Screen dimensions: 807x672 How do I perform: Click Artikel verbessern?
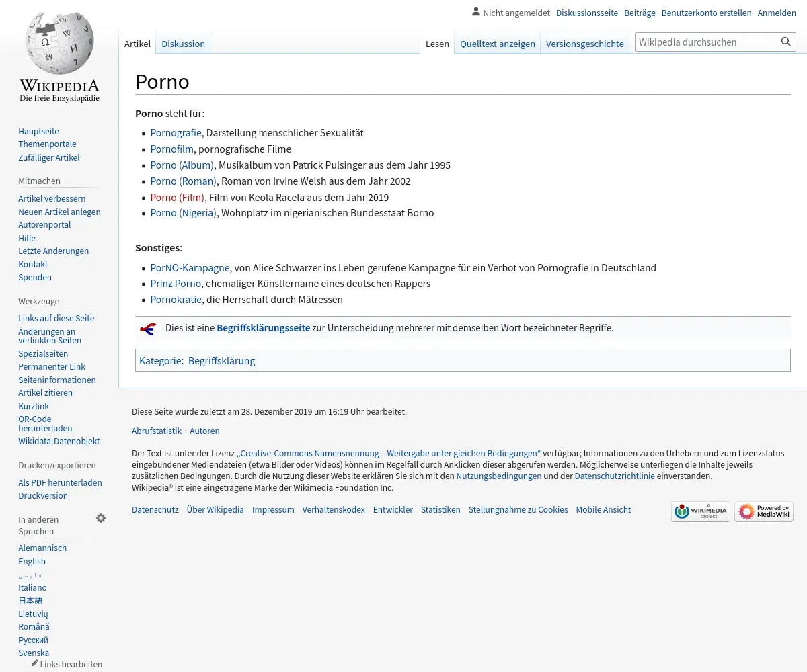tap(52, 198)
